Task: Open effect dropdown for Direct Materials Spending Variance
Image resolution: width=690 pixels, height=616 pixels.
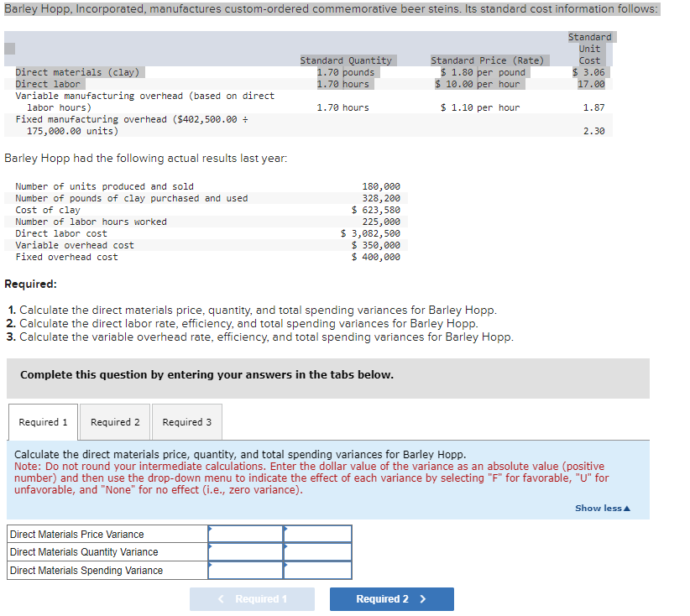Action: pos(317,570)
